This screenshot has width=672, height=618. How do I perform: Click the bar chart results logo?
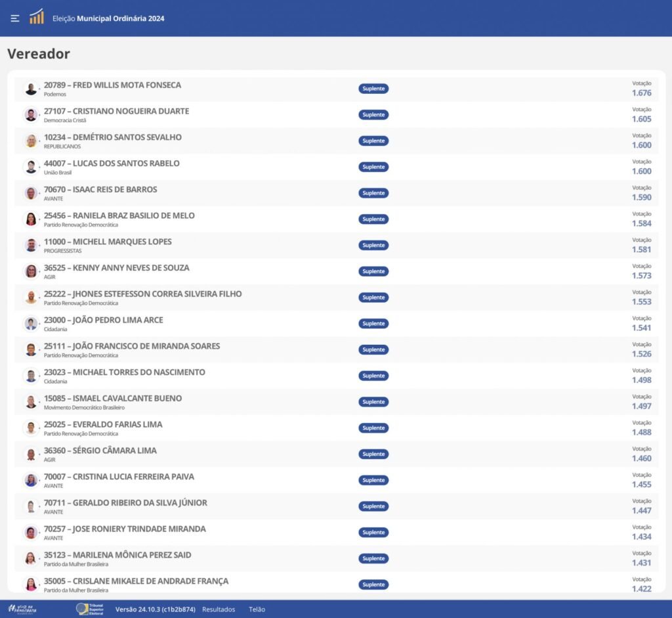(x=37, y=17)
